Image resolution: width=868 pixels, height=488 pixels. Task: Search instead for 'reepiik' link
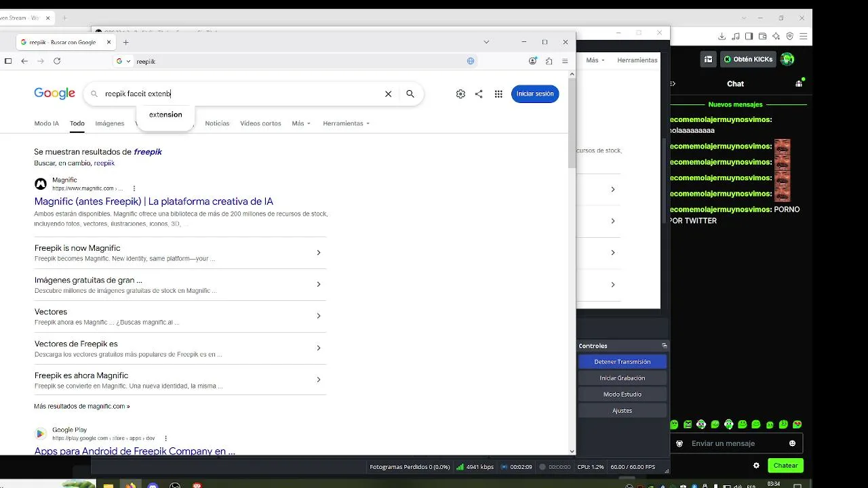104,163
